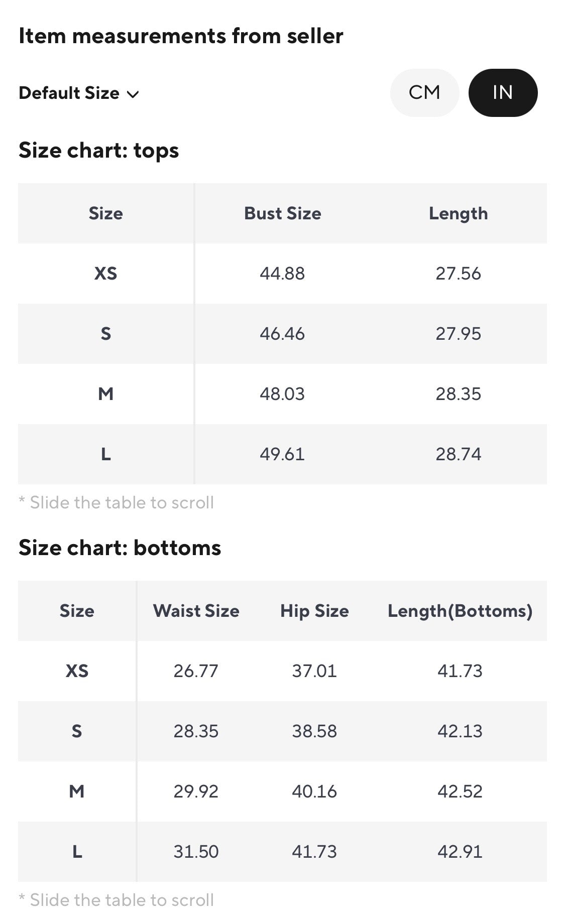Click the tops Length column header
Image resolution: width=565 pixels, height=924 pixels.
[x=458, y=213]
